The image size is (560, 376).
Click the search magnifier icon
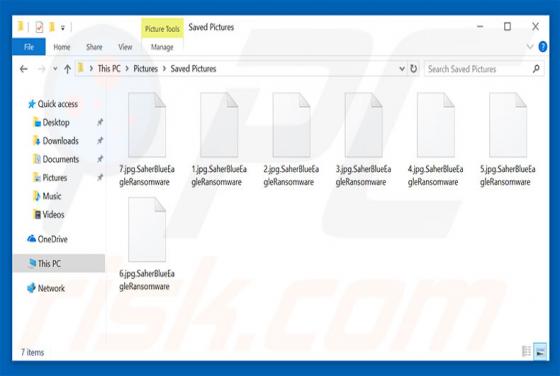pos(536,69)
